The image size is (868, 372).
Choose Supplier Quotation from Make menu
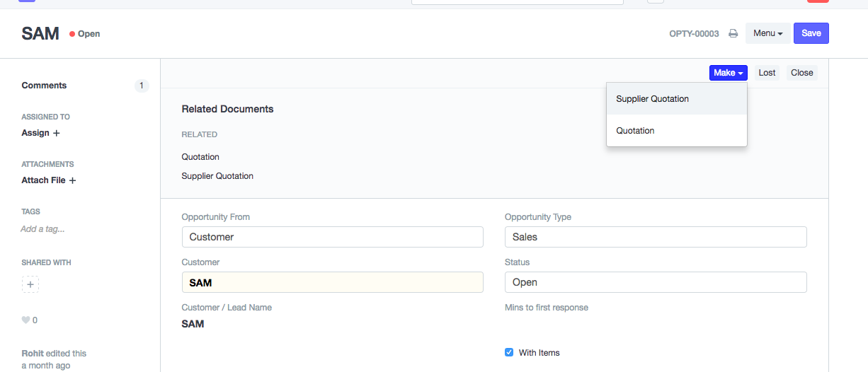(x=652, y=99)
